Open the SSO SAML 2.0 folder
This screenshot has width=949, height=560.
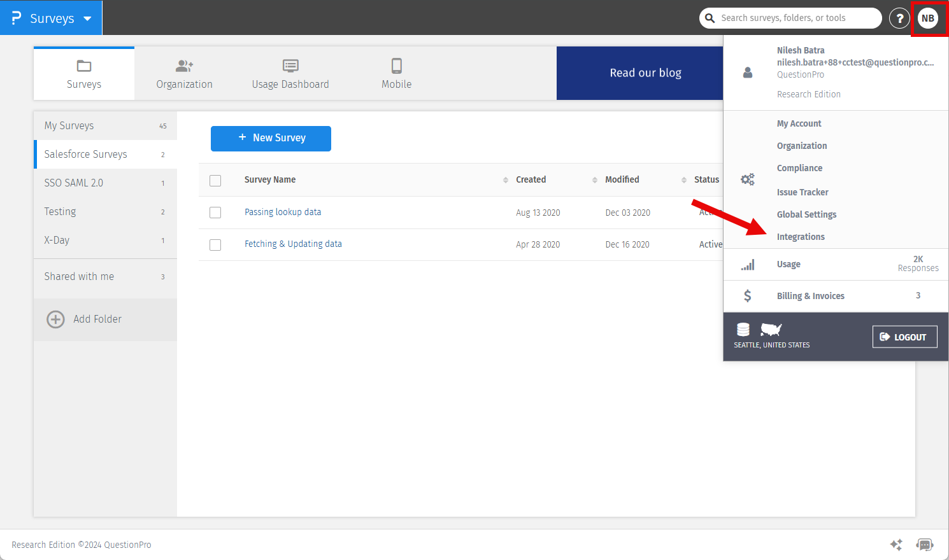coord(105,183)
